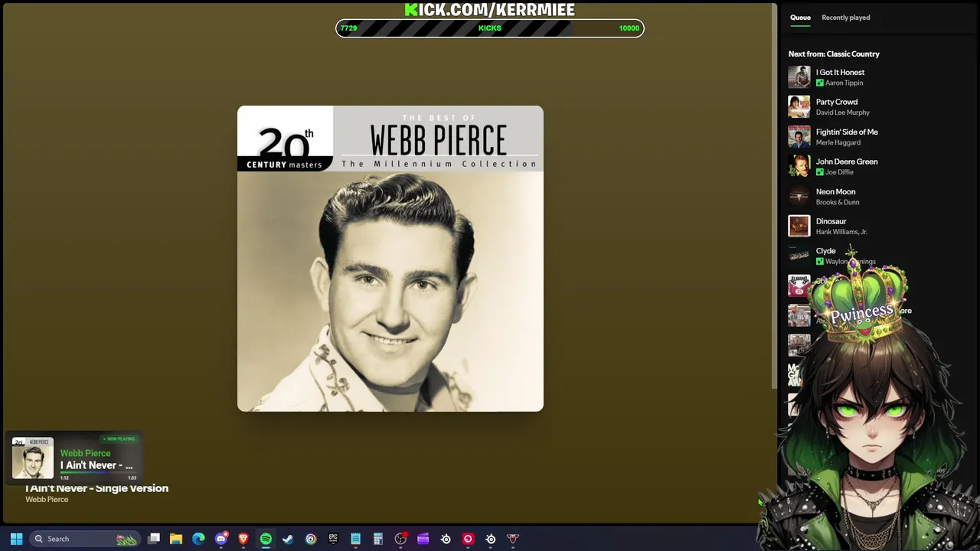The image size is (980, 551).
Task: Play I Got It Honest from queue
Action: point(840,73)
